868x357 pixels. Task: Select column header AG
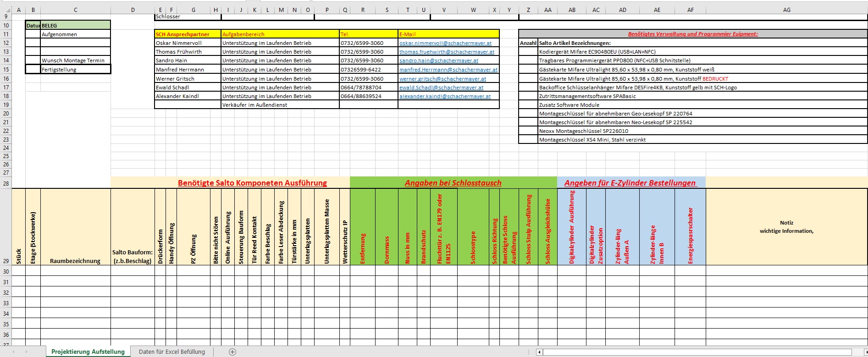(787, 10)
